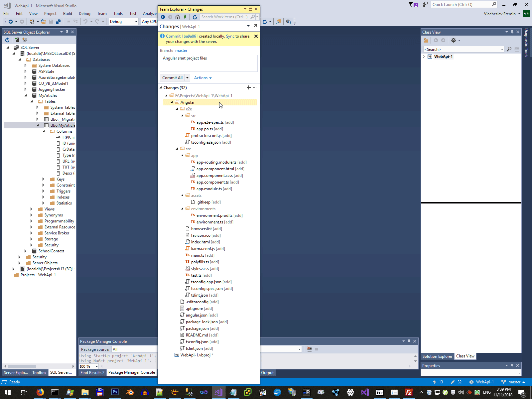Pop out the Changes page in Team Explorer
The height and width of the screenshot is (399, 532).
point(255,26)
